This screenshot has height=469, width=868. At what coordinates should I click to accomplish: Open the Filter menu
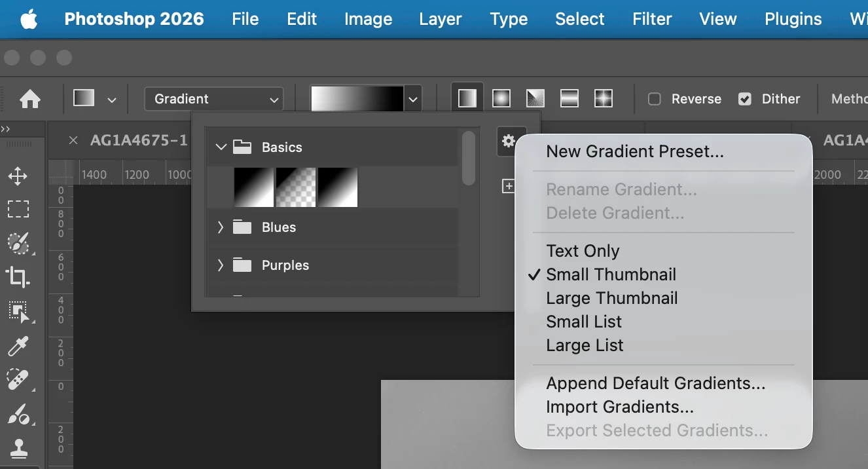tap(652, 19)
